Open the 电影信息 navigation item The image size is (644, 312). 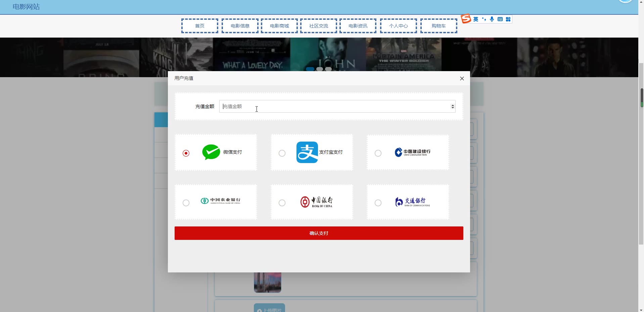click(240, 26)
